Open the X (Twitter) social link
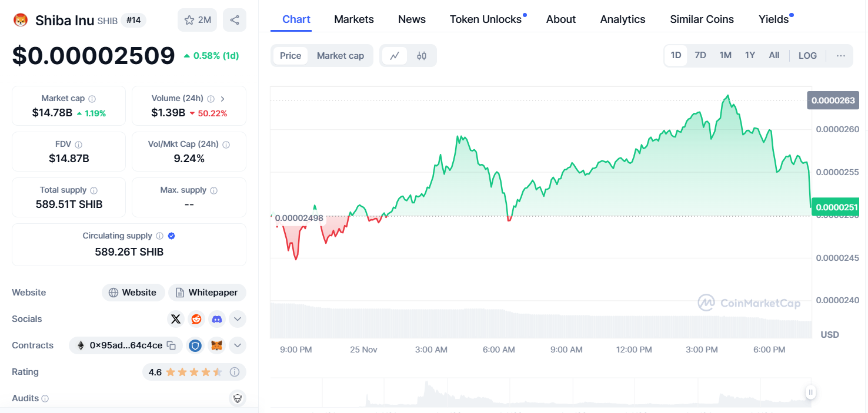Screen dimensions: 868x413 (x=175, y=319)
